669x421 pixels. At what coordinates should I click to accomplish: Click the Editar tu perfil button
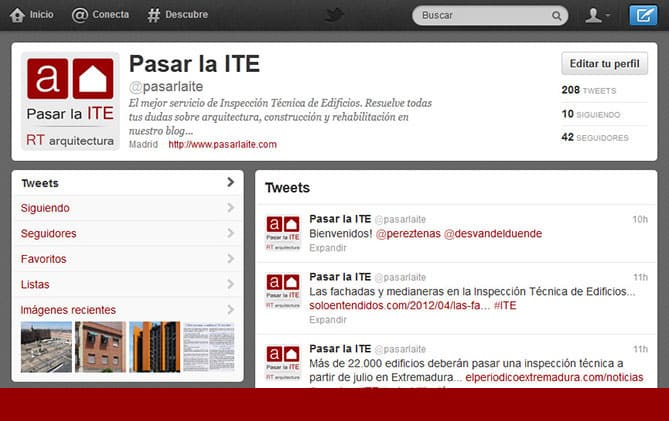(x=604, y=64)
